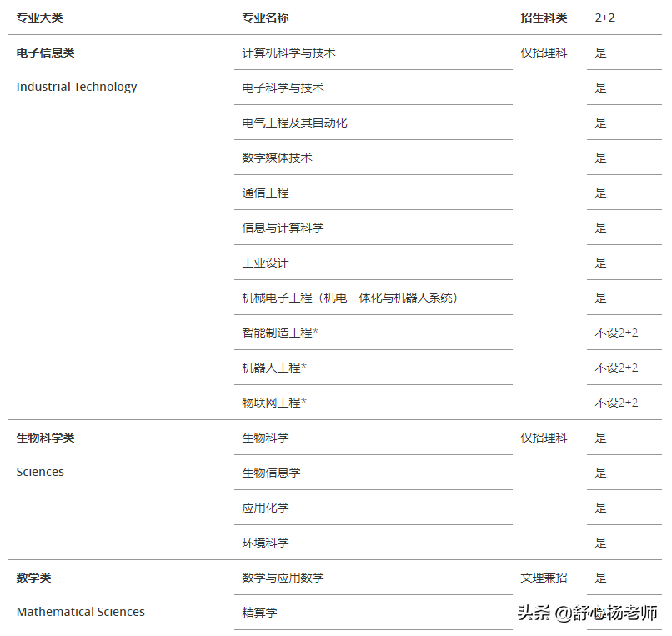Select the 精算学 major entry
Screen dimensions: 672x636
click(x=258, y=612)
